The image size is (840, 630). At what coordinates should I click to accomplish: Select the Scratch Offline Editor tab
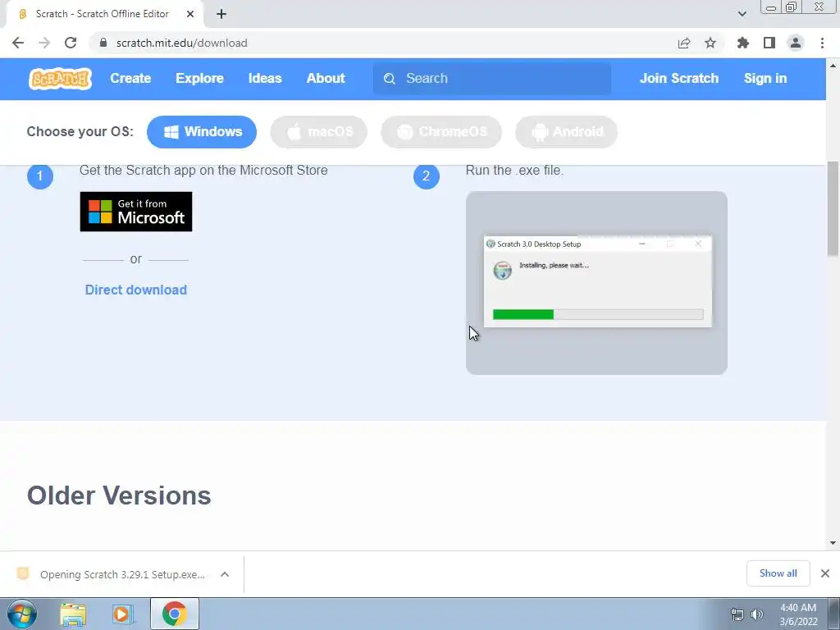pyautogui.click(x=105, y=14)
